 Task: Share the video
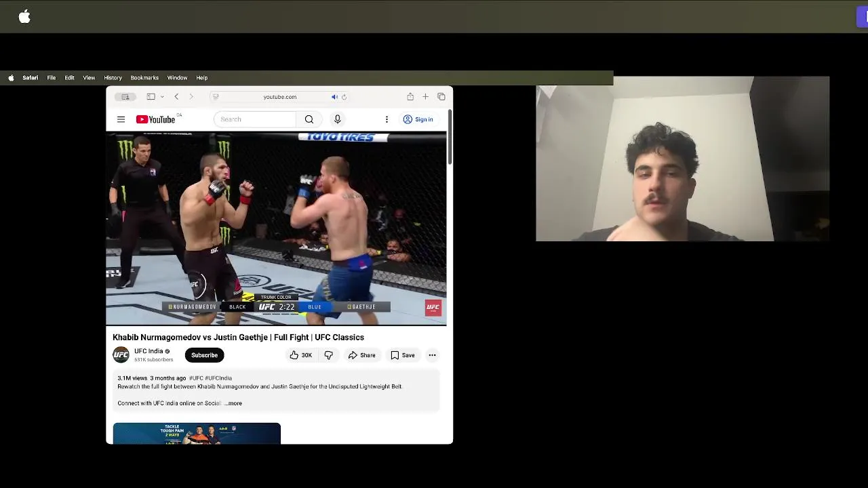coord(362,355)
